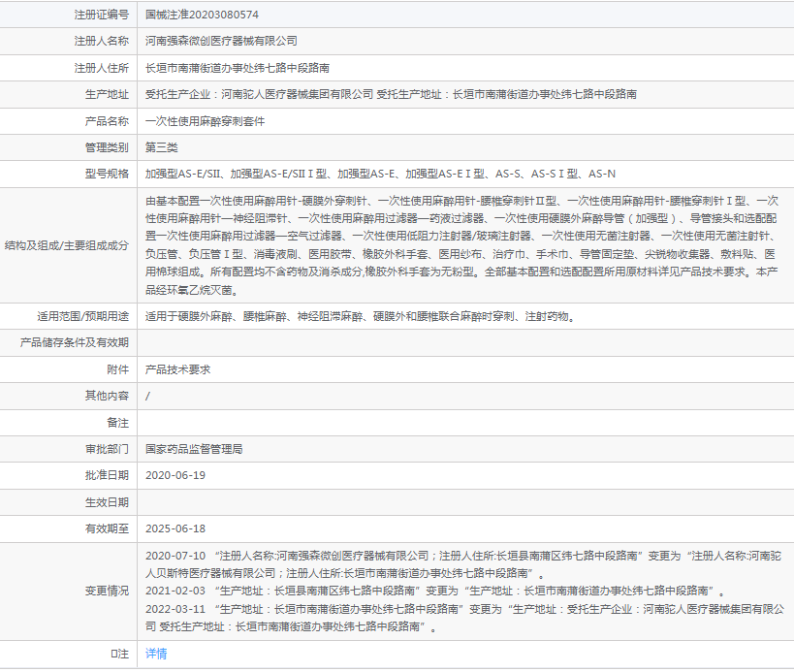Click management category value 第三类
The width and height of the screenshot is (794, 672).
point(162,147)
